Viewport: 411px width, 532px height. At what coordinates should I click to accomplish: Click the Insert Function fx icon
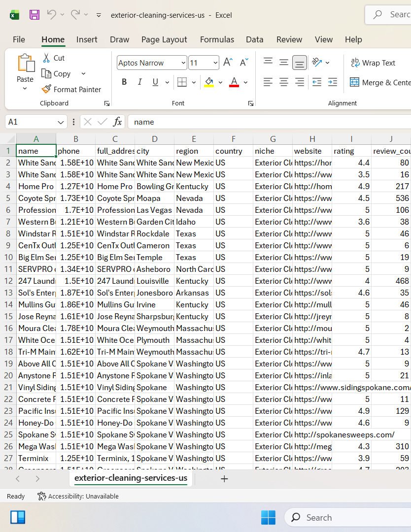[x=117, y=122]
